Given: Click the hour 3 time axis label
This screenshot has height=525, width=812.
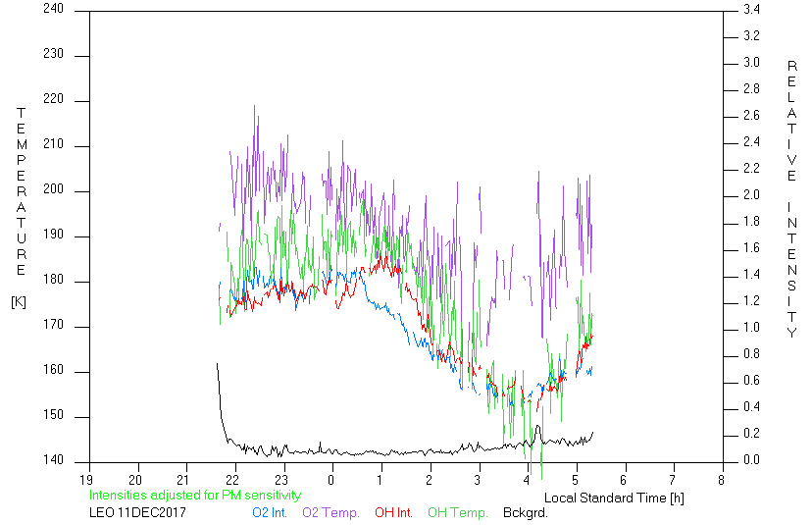Looking at the screenshot, I should coord(478,480).
